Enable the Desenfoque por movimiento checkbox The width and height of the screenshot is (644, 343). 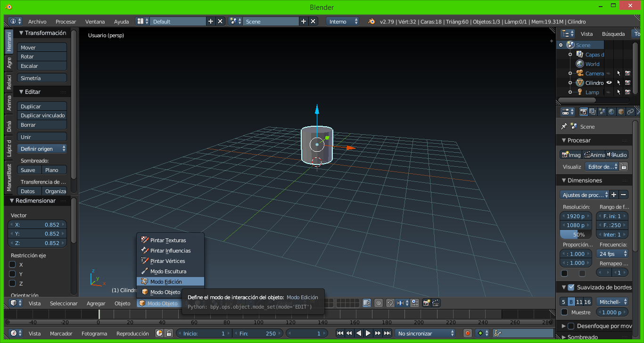[571, 326]
